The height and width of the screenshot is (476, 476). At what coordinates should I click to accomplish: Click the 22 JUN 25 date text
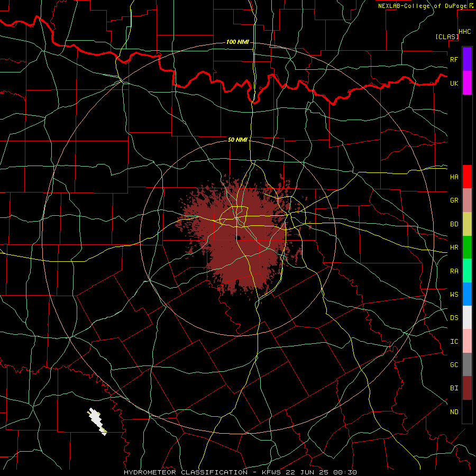pos(306,472)
